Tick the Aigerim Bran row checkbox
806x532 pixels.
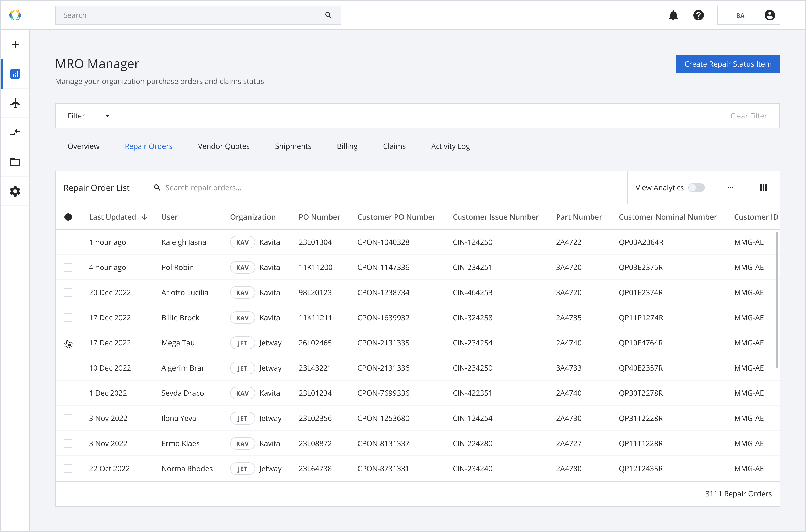(x=68, y=368)
